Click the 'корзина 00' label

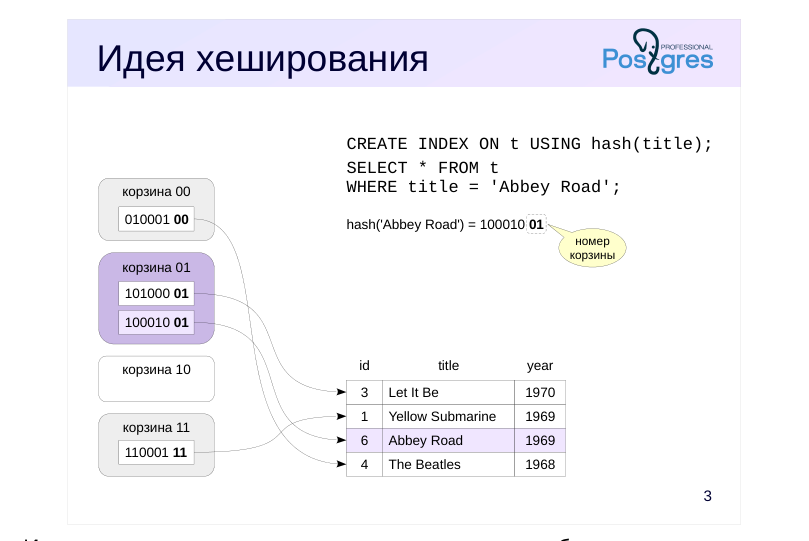156,192
